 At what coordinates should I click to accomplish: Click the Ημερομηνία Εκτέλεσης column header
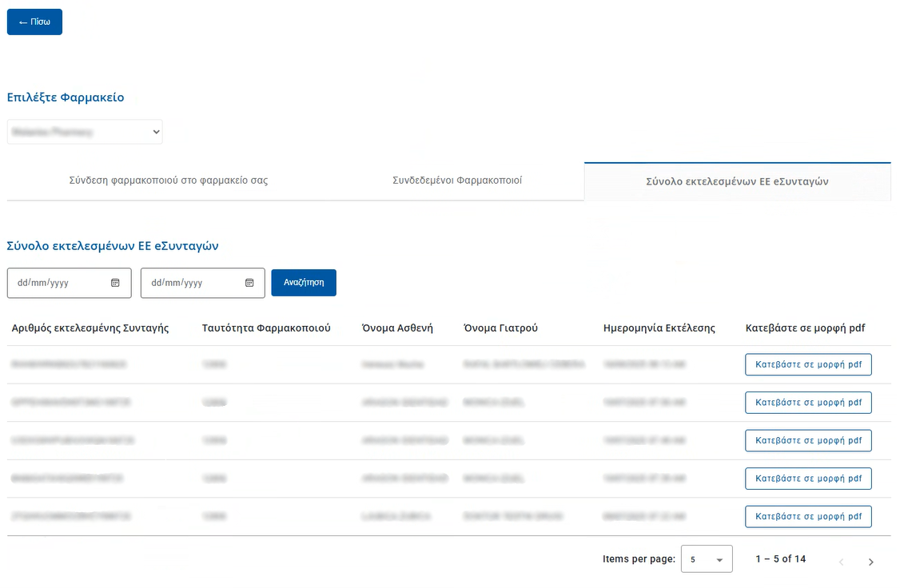[659, 328]
